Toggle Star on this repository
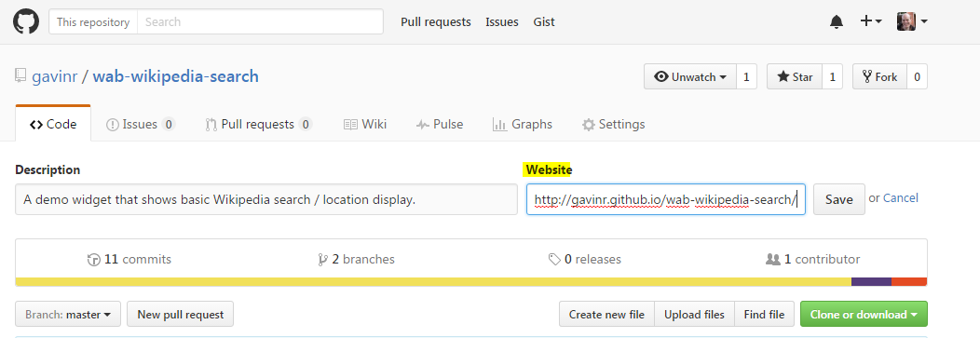This screenshot has width=980, height=338. [795, 77]
